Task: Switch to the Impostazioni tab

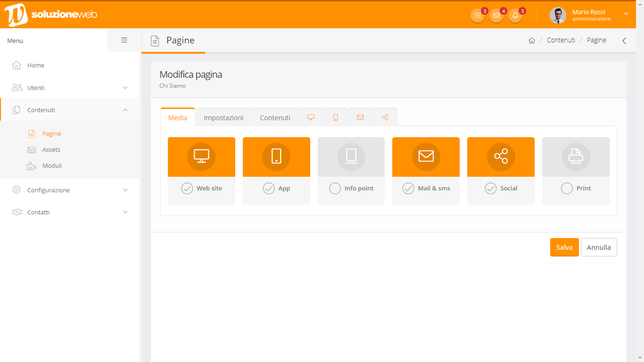Action: coord(223,118)
